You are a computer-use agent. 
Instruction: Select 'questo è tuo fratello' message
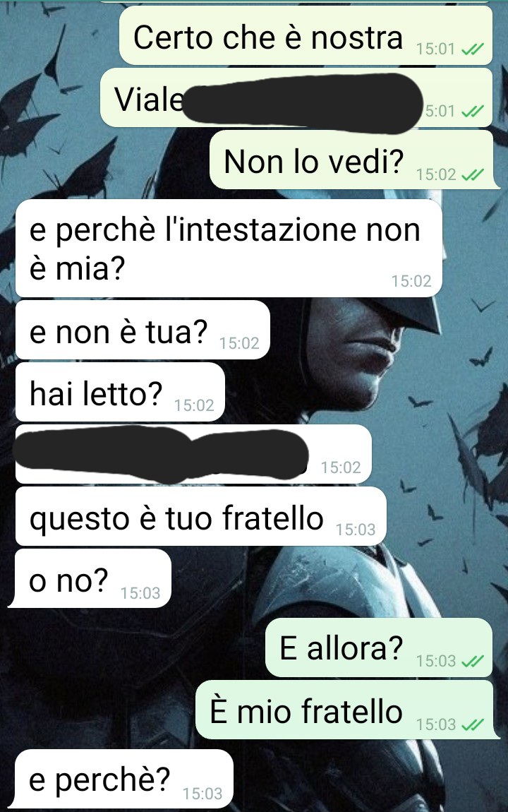tap(200, 516)
